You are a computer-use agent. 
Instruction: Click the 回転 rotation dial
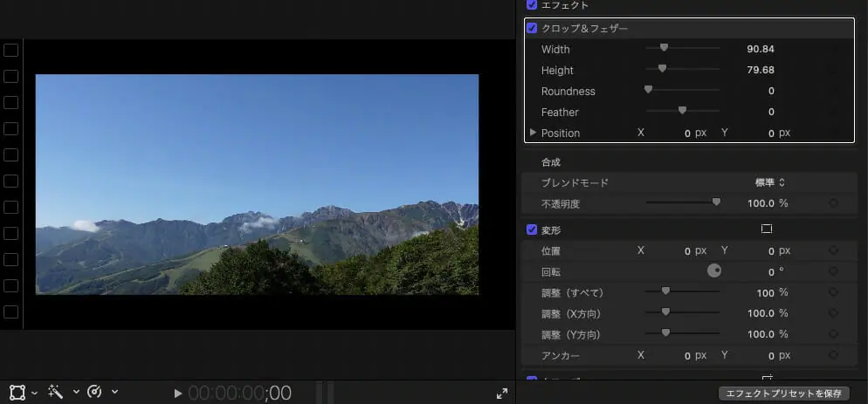click(x=714, y=271)
